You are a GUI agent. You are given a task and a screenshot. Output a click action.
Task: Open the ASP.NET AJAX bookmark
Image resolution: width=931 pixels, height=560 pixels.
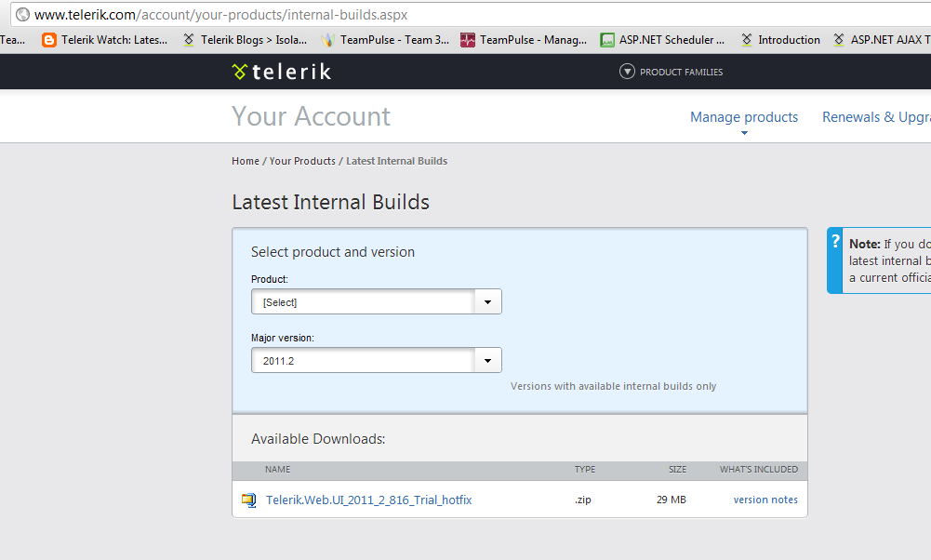882,40
